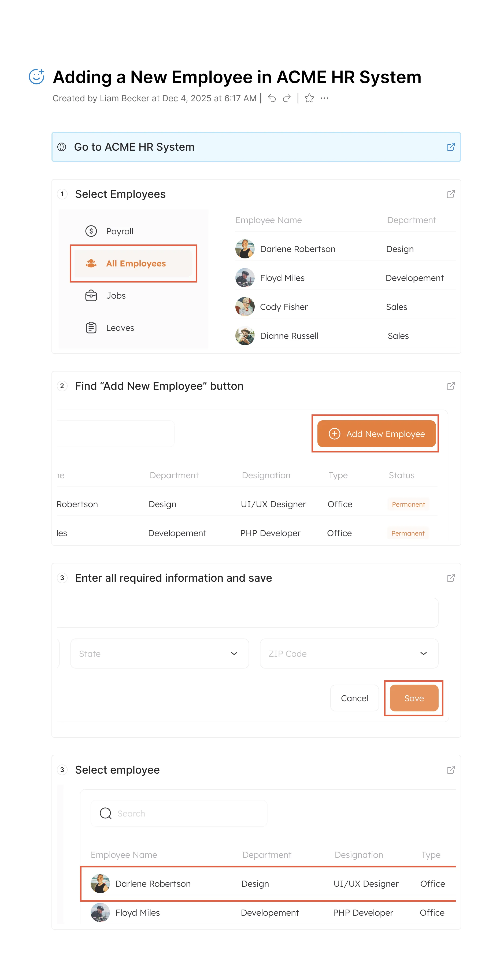The image size is (489, 980).
Task: Click the smiley emoji icon beside the title
Action: 37,76
